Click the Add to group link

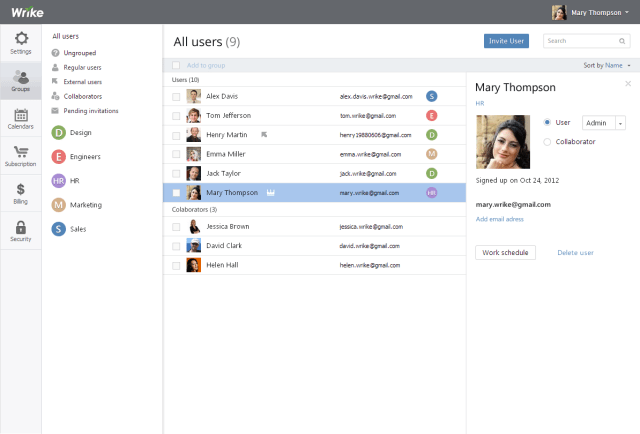(206, 65)
